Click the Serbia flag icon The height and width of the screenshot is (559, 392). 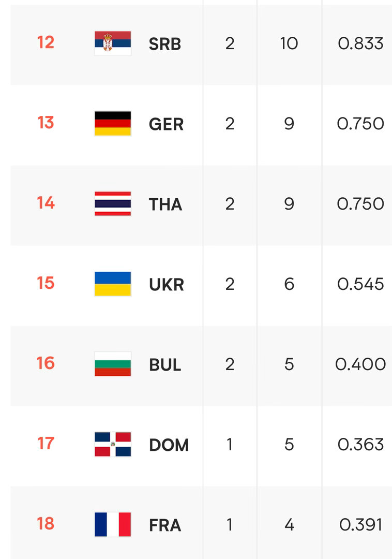[x=113, y=43]
